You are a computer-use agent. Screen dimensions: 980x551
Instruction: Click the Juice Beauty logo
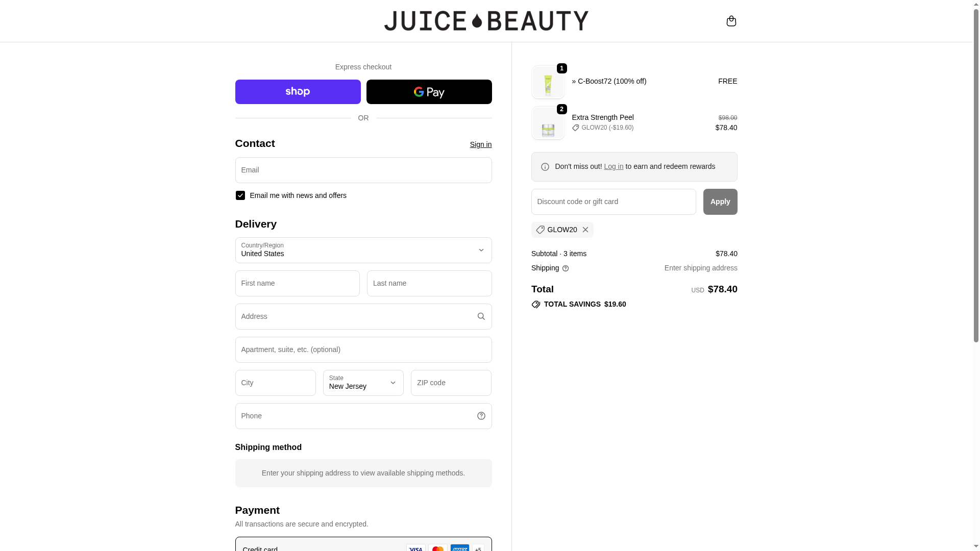pyautogui.click(x=486, y=21)
